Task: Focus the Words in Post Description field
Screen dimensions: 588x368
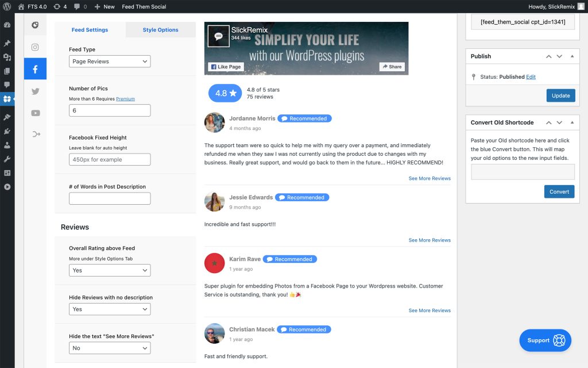Action: point(110,198)
